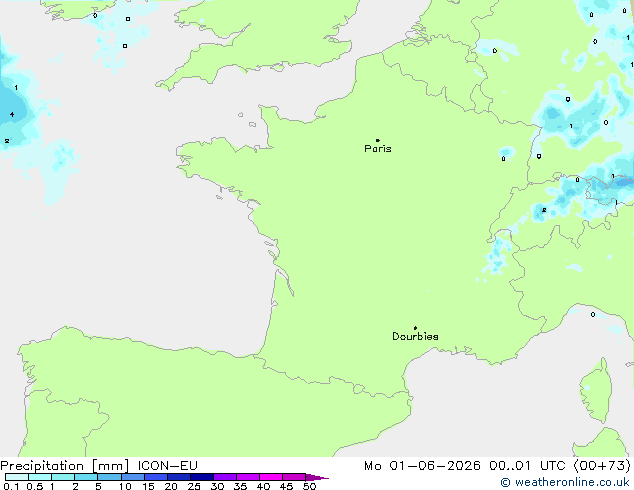The height and width of the screenshot is (490, 634).
Task: Click the (00+73) forecast offset text
Action: (602, 466)
